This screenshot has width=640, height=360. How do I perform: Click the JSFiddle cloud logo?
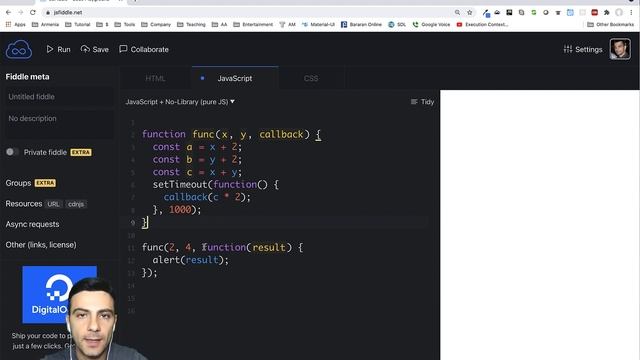click(19, 49)
